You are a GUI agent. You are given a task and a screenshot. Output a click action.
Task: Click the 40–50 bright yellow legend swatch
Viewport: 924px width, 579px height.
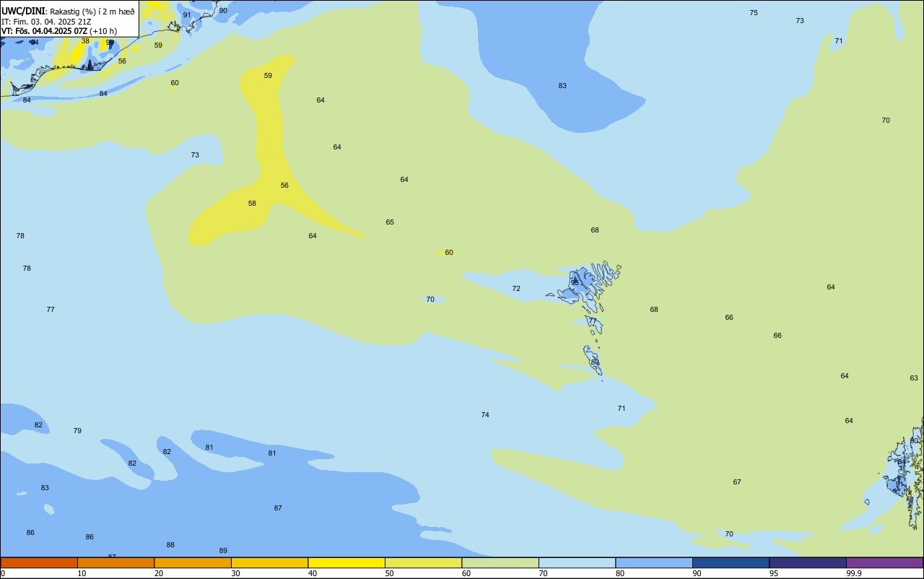pos(346,562)
